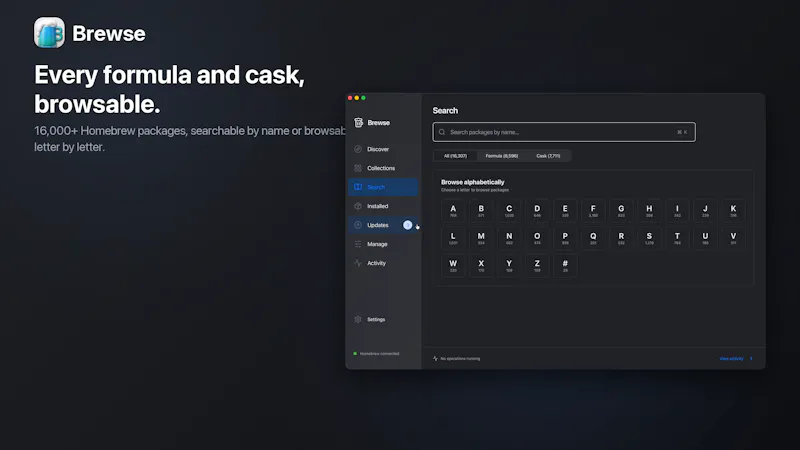Browse packages starting with letter A

click(x=453, y=211)
